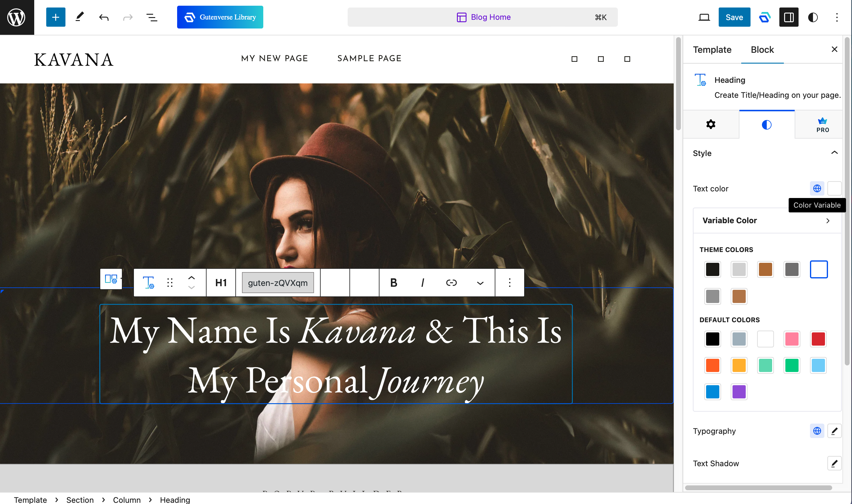This screenshot has width=852, height=504.
Task: Click the Text Shadow edit pencil
Action: [x=834, y=463]
